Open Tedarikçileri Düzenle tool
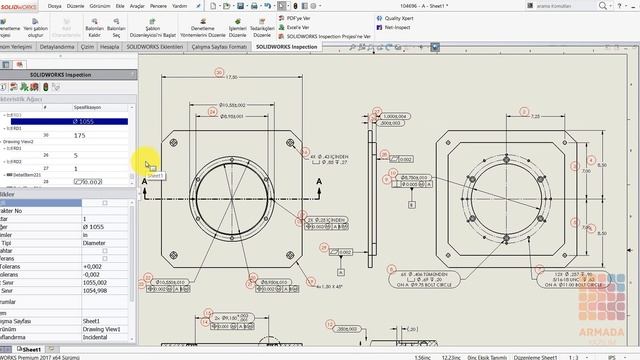The height and width of the screenshot is (360, 640). [262, 28]
